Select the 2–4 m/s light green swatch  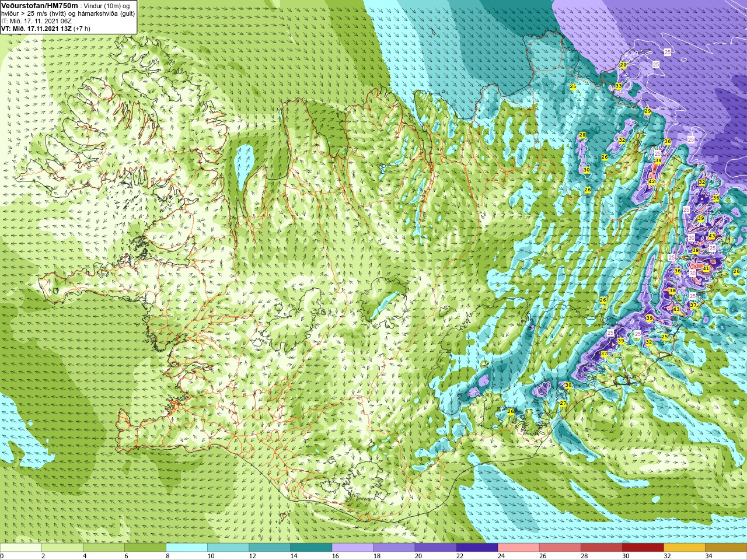62,548
